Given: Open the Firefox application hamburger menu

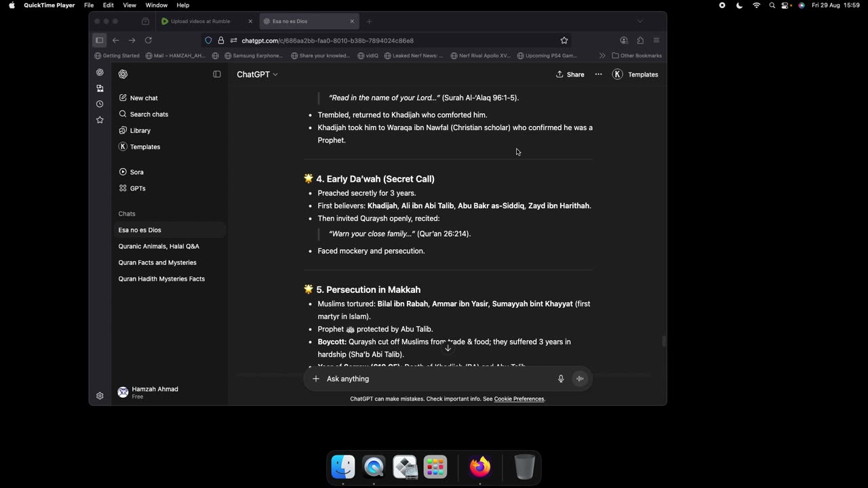Looking at the screenshot, I should tap(656, 40).
